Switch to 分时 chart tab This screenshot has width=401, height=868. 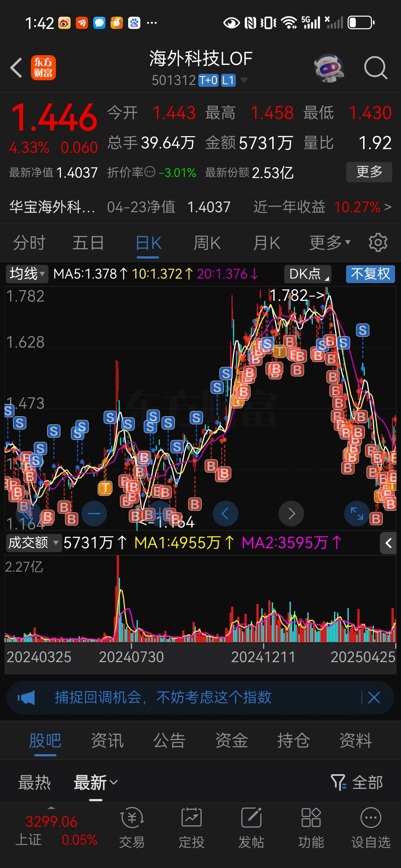tap(29, 243)
